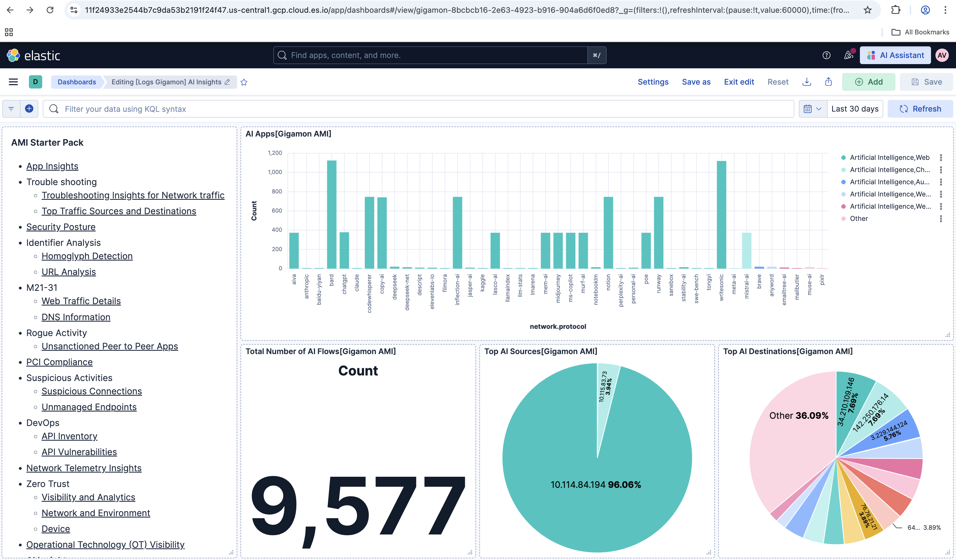Click the Refresh button
Screen dimensions: 956x560
pos(921,109)
